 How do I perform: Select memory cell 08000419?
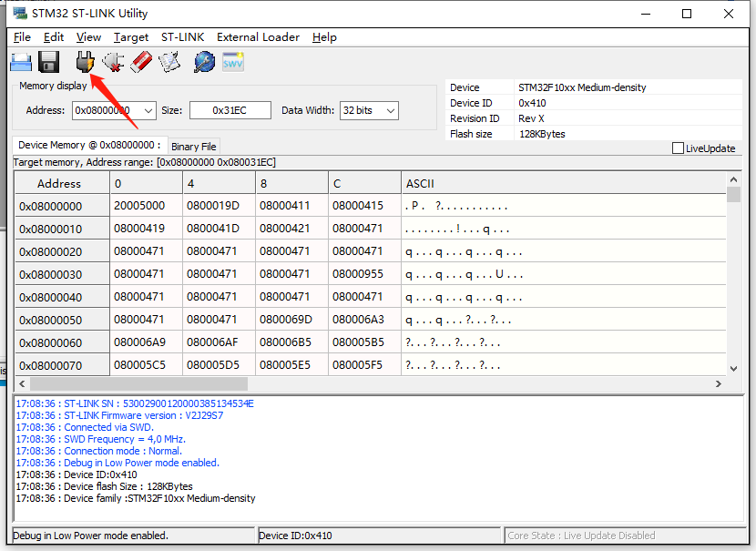(x=146, y=229)
